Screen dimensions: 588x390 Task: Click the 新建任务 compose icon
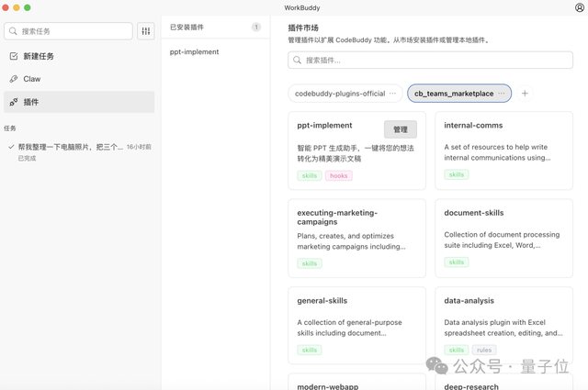(x=14, y=56)
